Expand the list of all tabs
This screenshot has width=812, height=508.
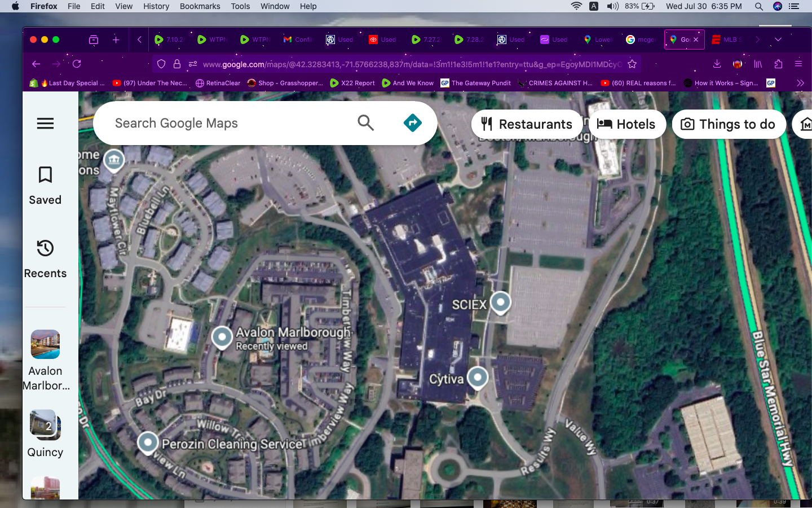(x=778, y=40)
